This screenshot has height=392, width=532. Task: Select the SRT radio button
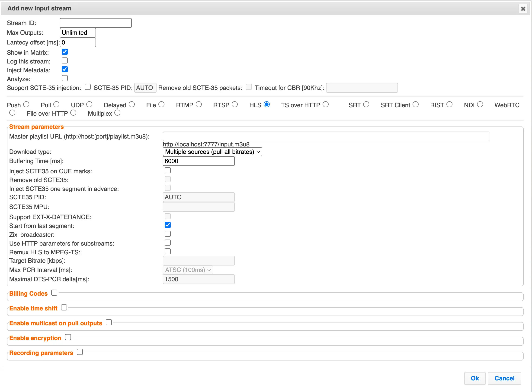click(366, 104)
